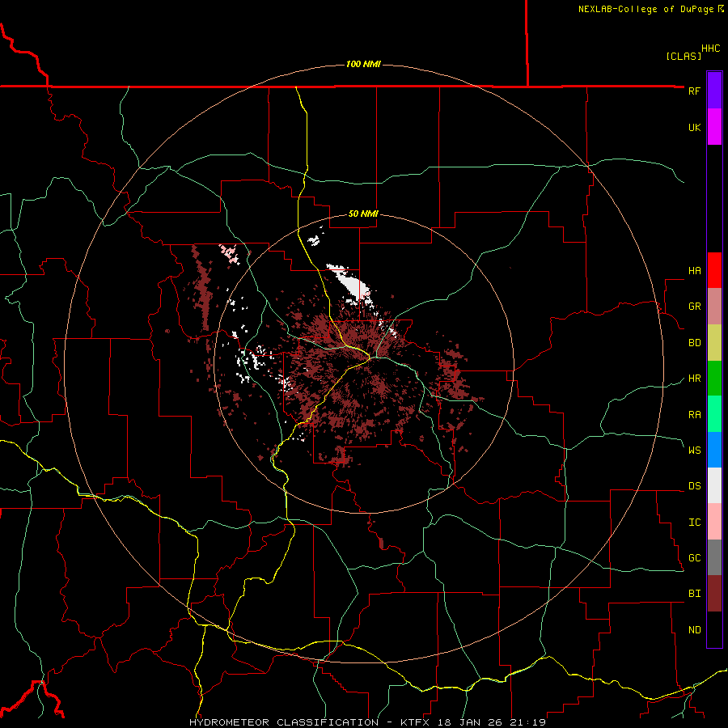This screenshot has width=728, height=728.
Task: Click the HHC product label
Action: 711,49
